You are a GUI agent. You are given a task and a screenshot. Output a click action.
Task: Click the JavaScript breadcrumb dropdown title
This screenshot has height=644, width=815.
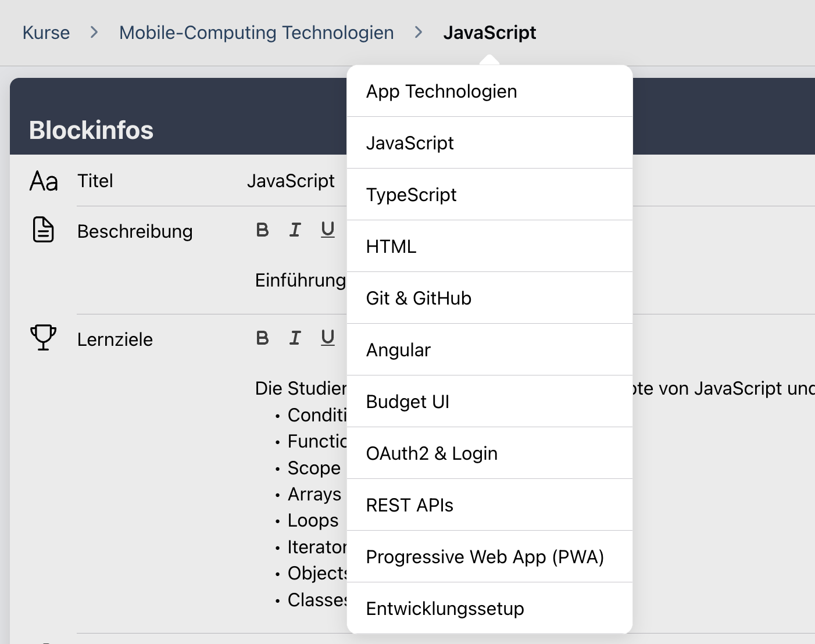tap(489, 33)
